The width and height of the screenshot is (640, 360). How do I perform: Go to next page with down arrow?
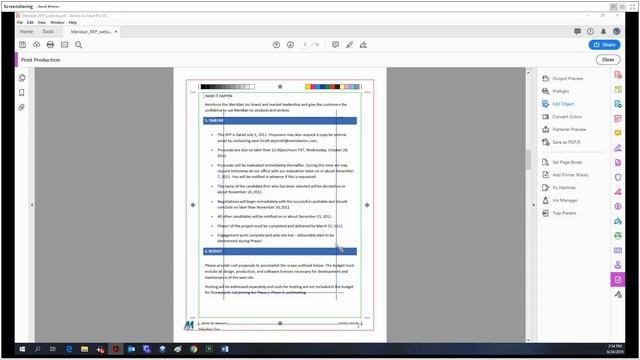tap(290, 45)
